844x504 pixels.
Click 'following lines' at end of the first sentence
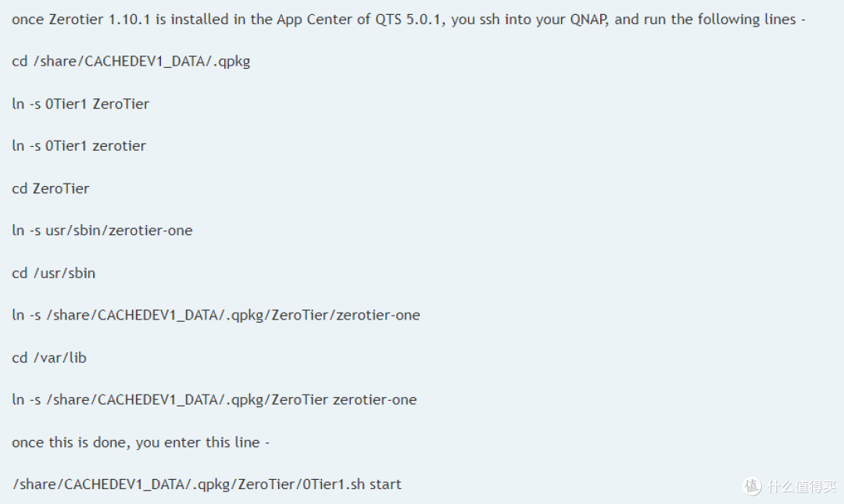click(746, 20)
